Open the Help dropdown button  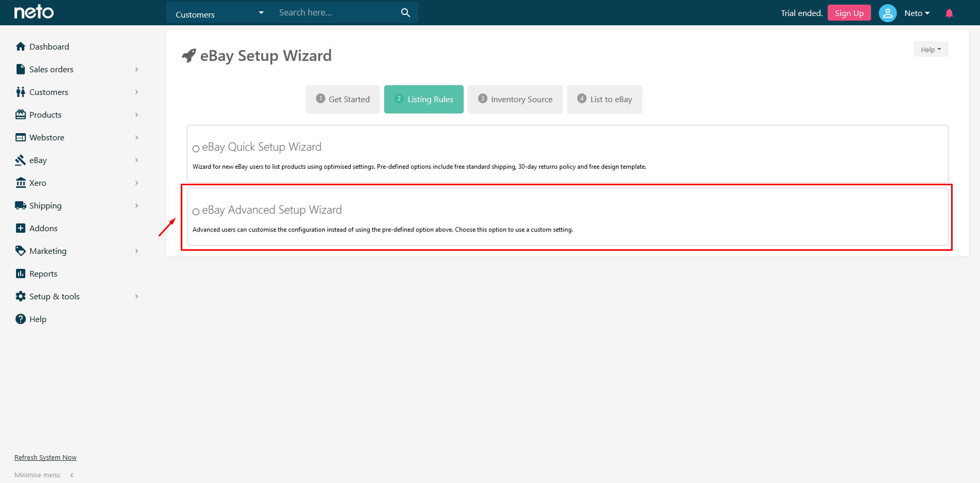click(x=931, y=49)
